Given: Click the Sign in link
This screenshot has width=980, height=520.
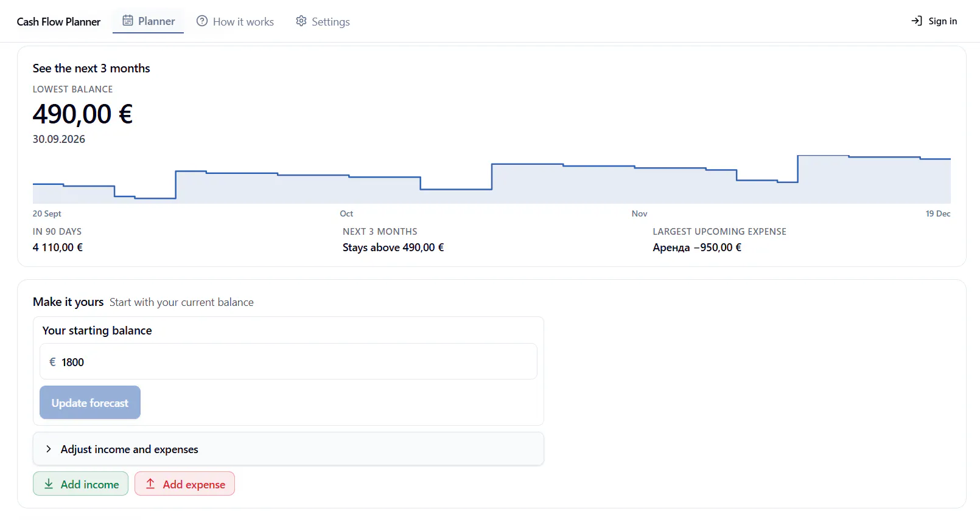Looking at the screenshot, I should 934,21.
